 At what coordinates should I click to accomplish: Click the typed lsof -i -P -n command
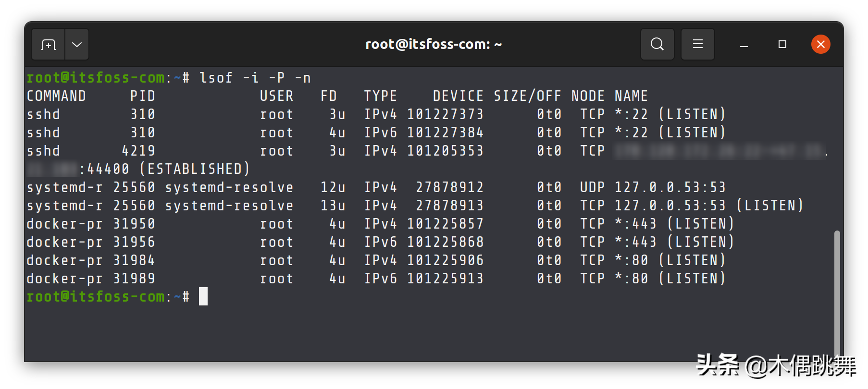coord(255,78)
